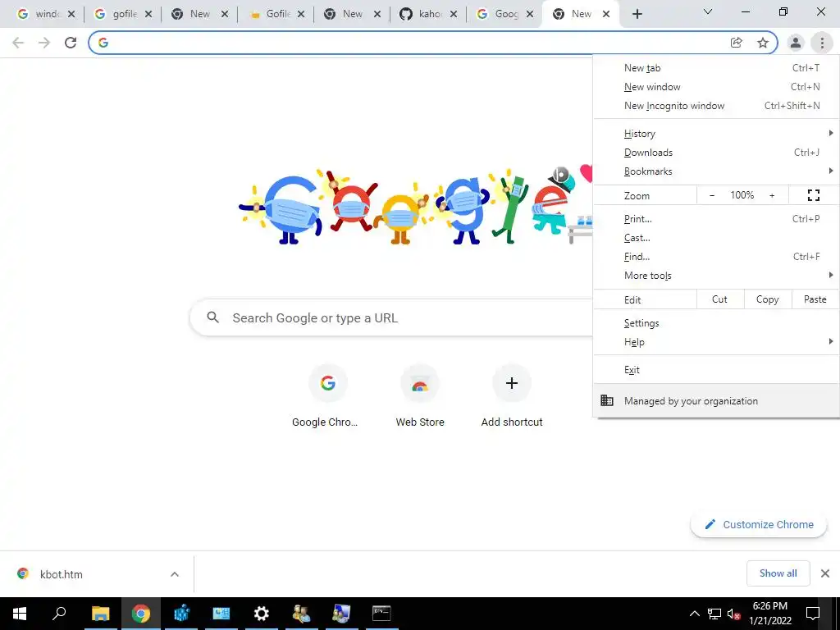
Task: Enter fullscreen with the zoom row icon
Action: pos(813,195)
